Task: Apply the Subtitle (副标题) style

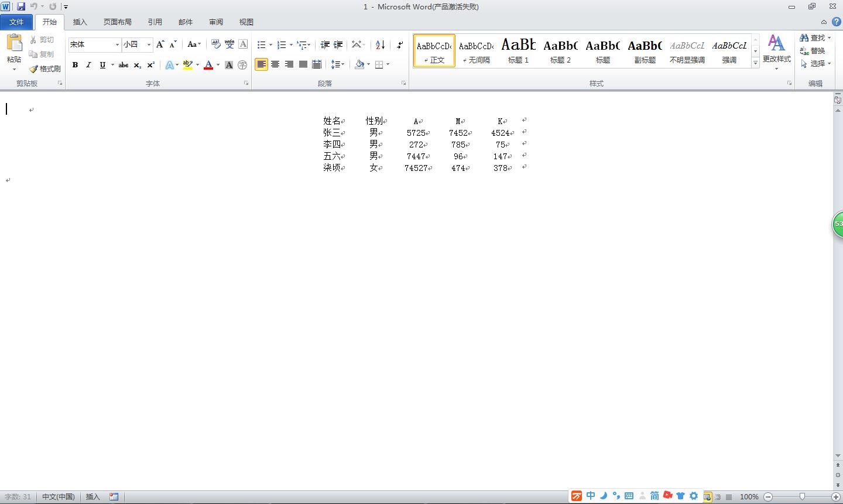Action: [645, 50]
